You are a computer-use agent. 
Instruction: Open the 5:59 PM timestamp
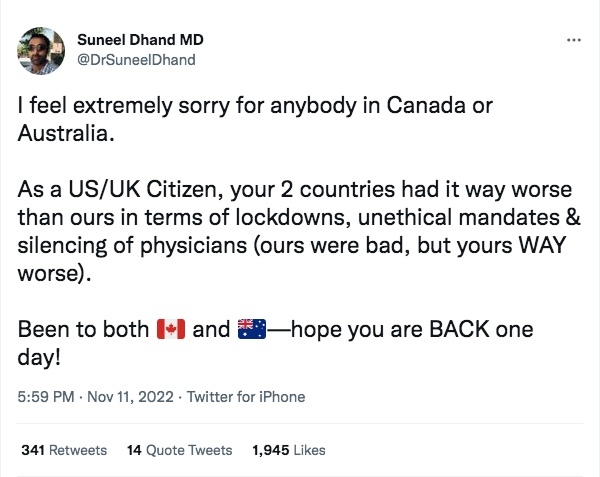pyautogui.click(x=46, y=397)
